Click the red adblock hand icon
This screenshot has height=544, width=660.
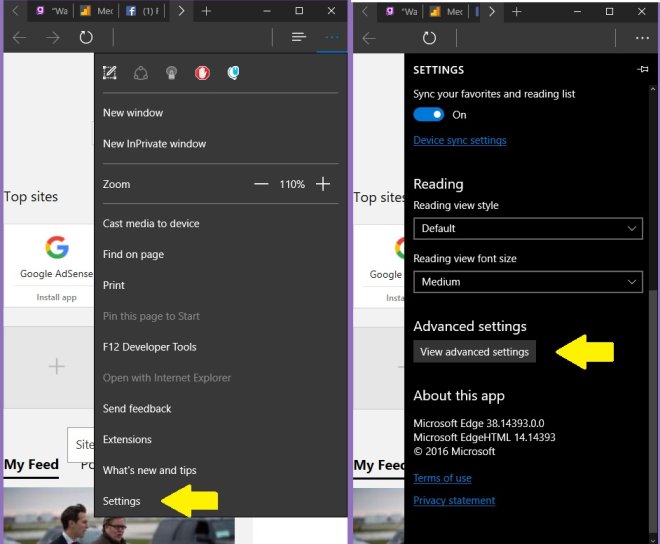pyautogui.click(x=202, y=73)
